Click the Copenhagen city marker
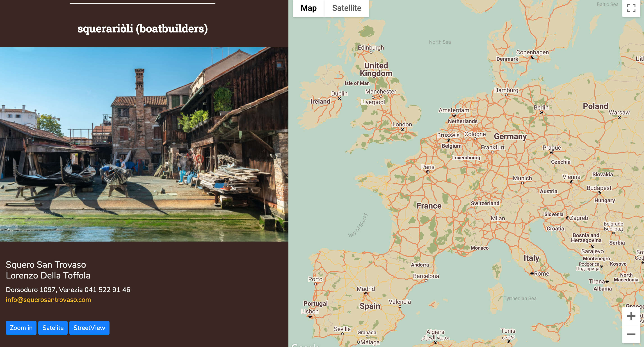The width and height of the screenshot is (644, 347). click(532, 57)
